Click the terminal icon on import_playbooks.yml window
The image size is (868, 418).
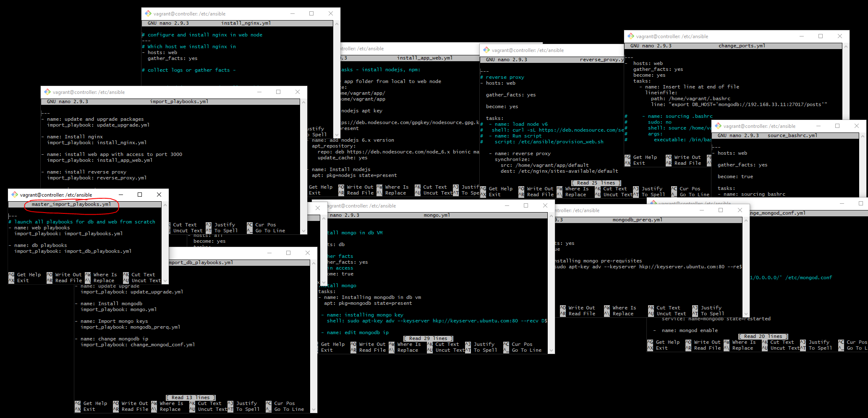click(x=46, y=92)
